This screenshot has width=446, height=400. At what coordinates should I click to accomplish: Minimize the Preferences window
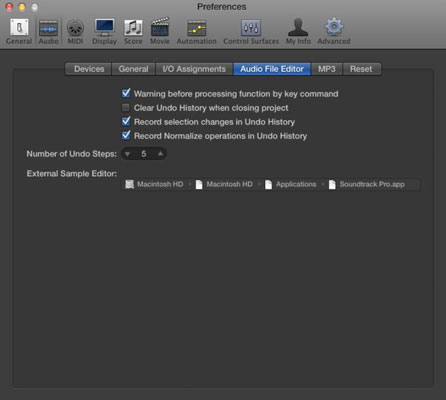click(22, 7)
